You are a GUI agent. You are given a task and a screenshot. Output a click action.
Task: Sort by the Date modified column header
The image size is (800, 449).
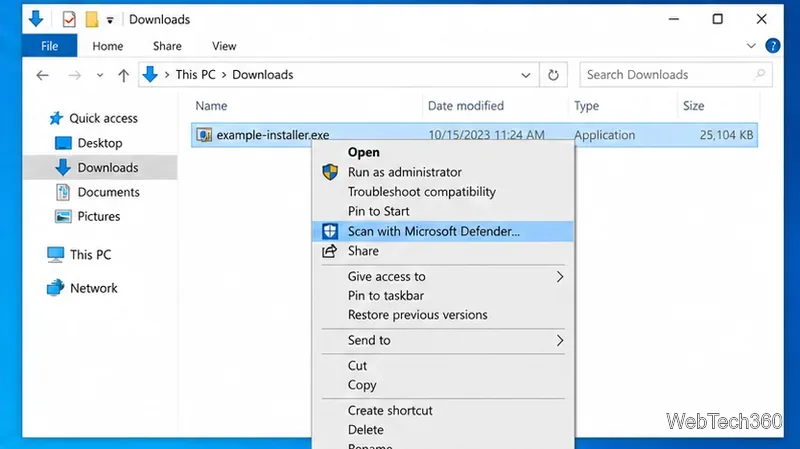tap(466, 106)
